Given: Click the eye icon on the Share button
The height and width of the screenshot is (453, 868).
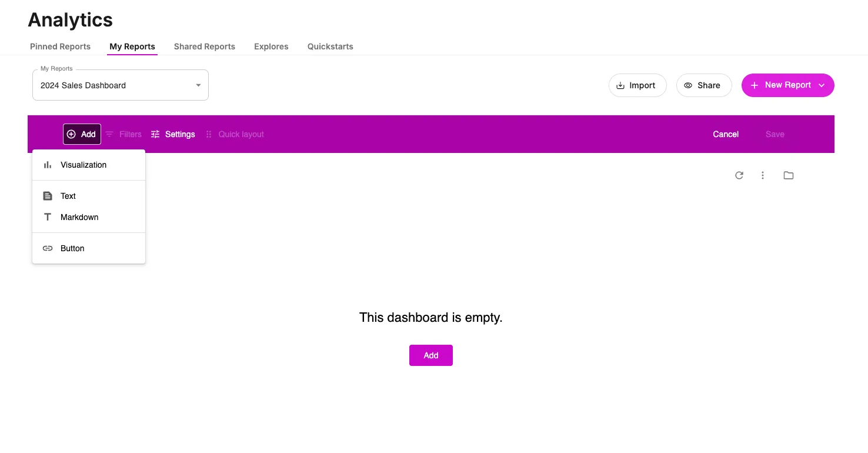Looking at the screenshot, I should coord(688,85).
